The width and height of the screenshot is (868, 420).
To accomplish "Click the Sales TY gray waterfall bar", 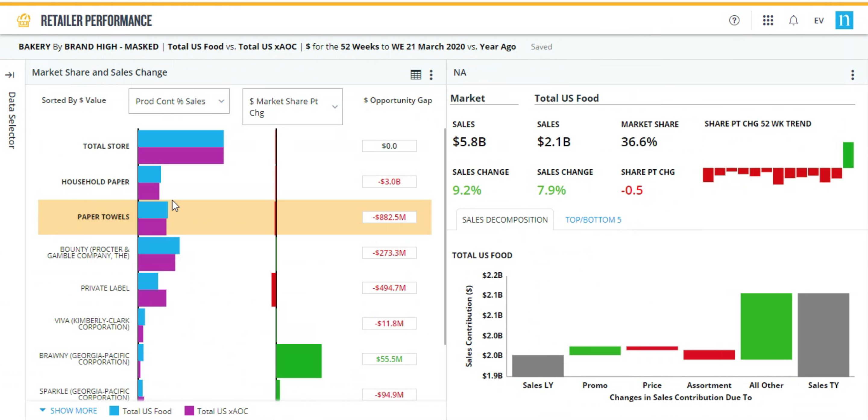I will click(823, 335).
